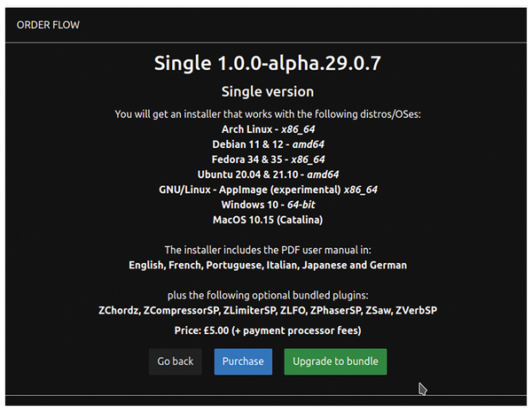Choose the green Upgrade to bundle button
Image resolution: width=532 pixels, height=411 pixels.
335,361
